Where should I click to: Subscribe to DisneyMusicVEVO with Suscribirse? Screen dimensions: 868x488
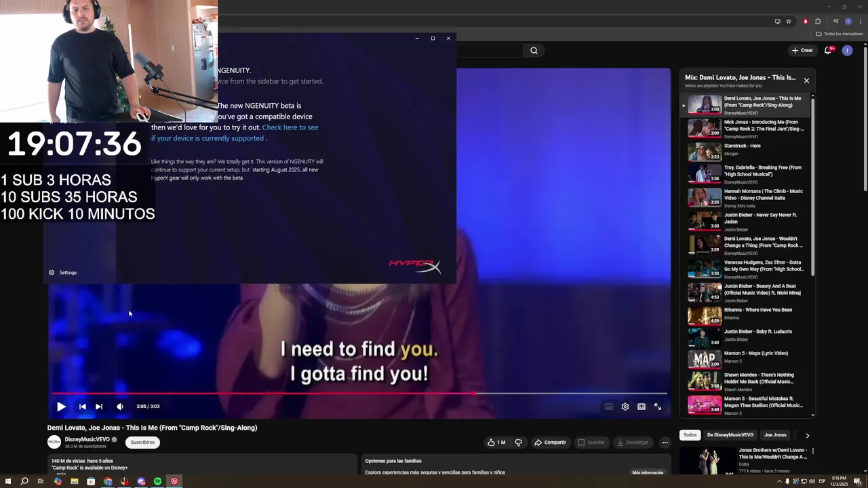pyautogui.click(x=142, y=442)
